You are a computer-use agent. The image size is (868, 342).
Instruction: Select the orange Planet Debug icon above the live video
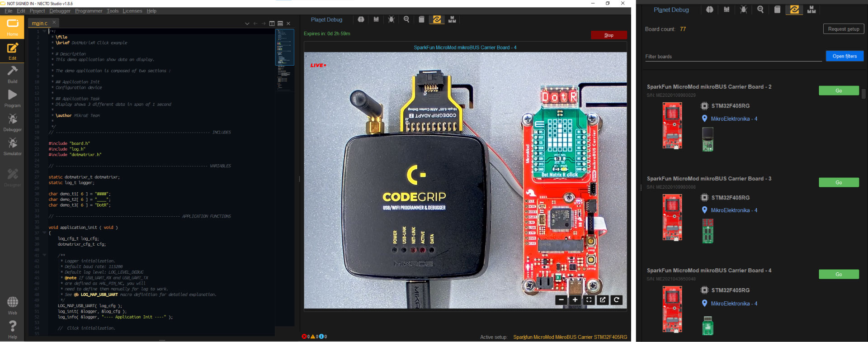[x=437, y=19]
